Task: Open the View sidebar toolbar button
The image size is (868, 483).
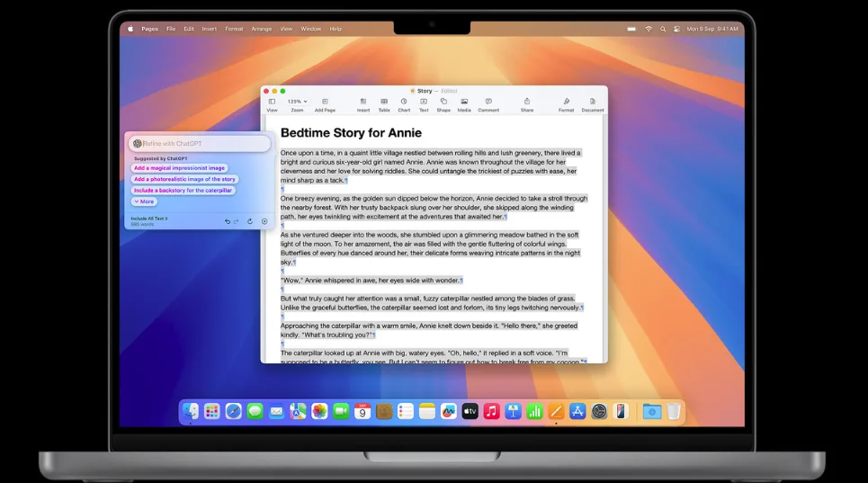Action: point(272,104)
